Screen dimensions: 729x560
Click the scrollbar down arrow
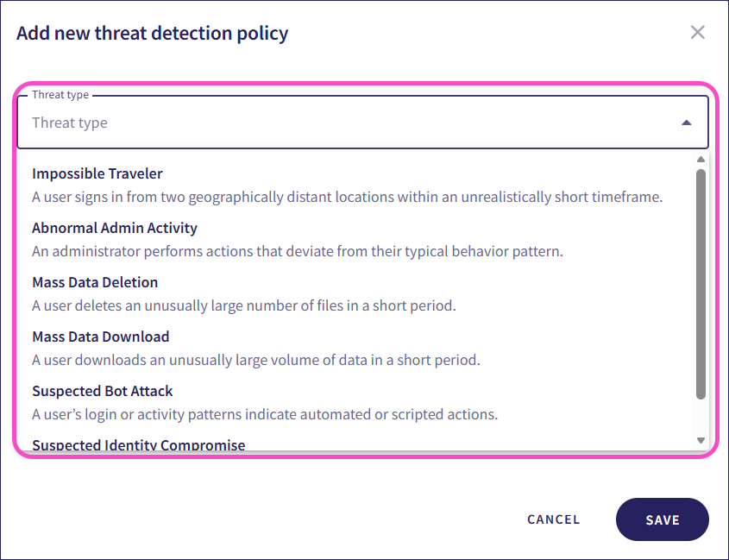(x=702, y=442)
